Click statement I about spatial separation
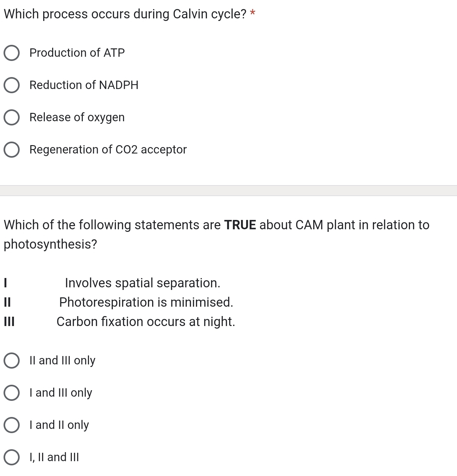This screenshot has width=457, height=476. 142,283
